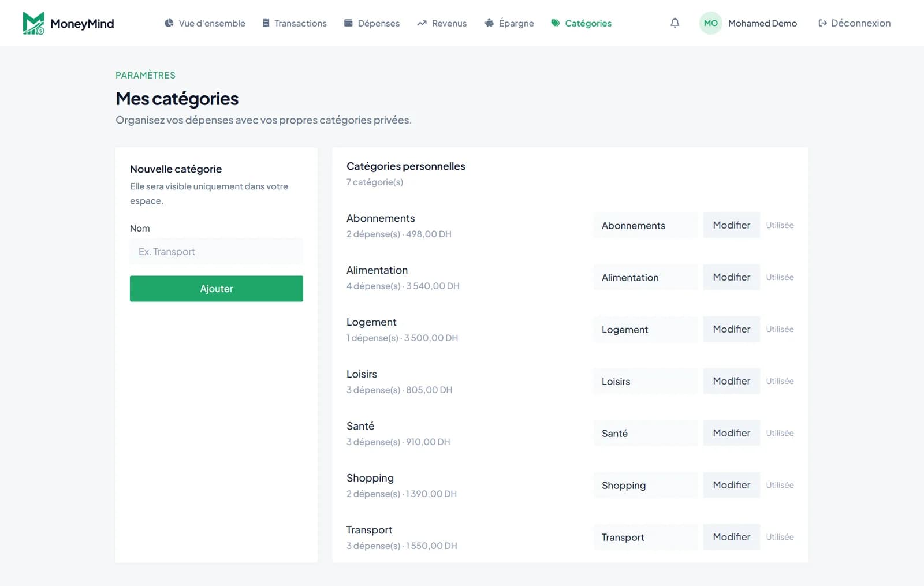The height and width of the screenshot is (586, 924).
Task: Navigate to the Épargne tab
Action: 509,23
